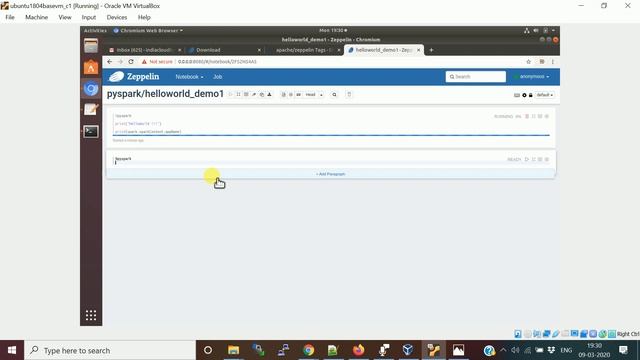The height and width of the screenshot is (360, 640).
Task: Open the VirtualBox Machine menu
Action: (x=36, y=17)
